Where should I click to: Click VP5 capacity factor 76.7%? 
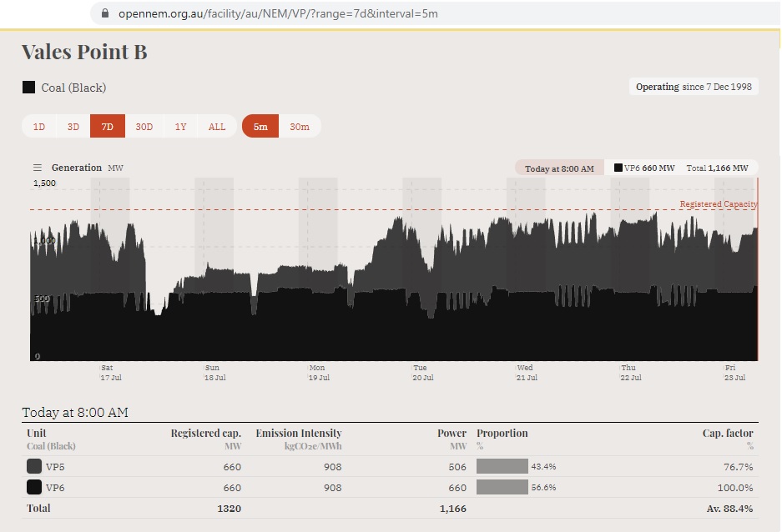pyautogui.click(x=738, y=467)
